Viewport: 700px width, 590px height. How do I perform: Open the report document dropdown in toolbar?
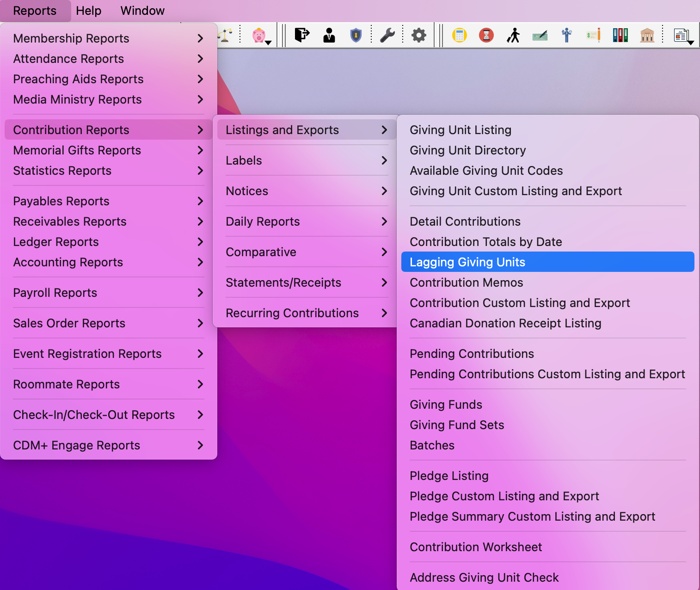coord(683,36)
